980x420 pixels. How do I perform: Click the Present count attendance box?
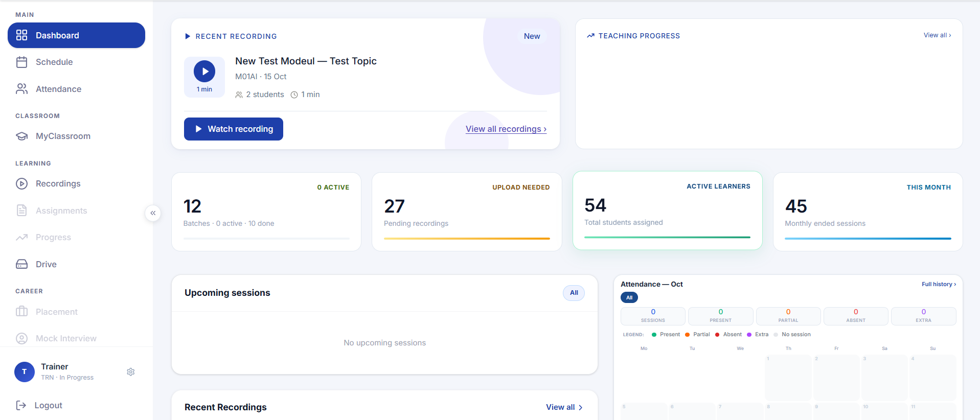721,316
